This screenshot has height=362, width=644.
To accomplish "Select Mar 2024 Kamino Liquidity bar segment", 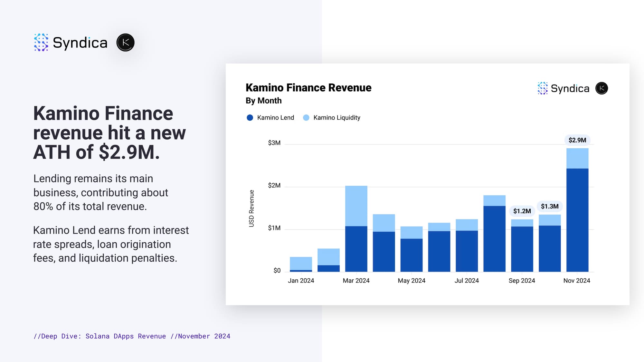I will coord(356,206).
